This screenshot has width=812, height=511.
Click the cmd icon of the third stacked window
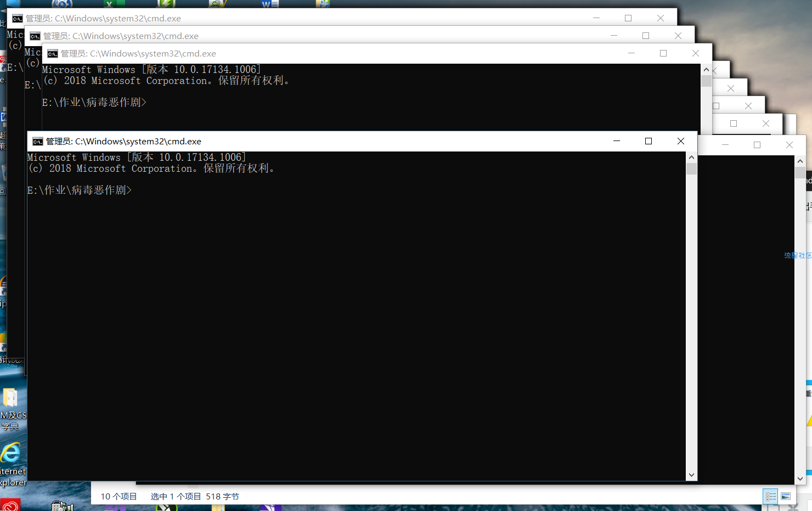coord(53,54)
